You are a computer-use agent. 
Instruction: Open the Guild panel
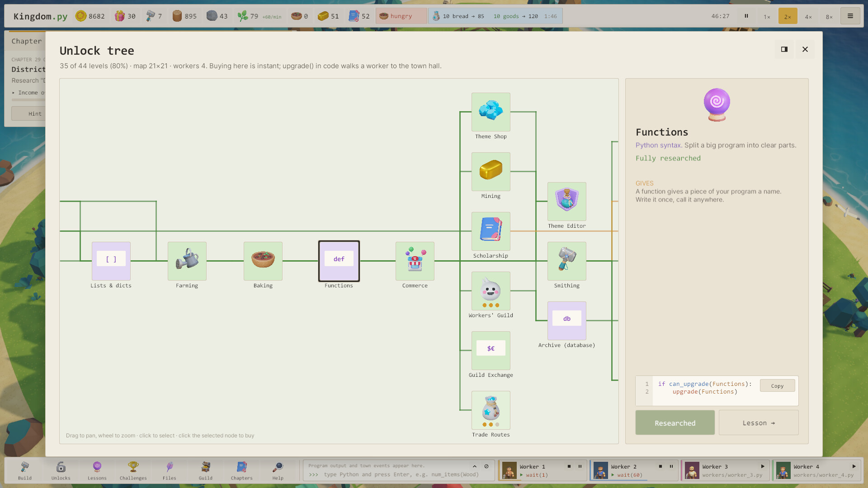click(206, 470)
